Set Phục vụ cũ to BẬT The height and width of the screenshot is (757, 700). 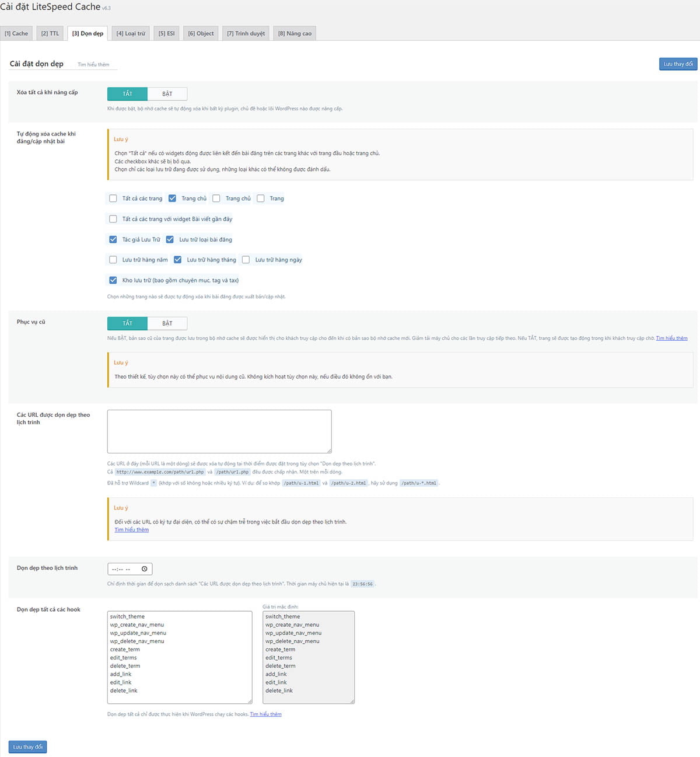(167, 323)
